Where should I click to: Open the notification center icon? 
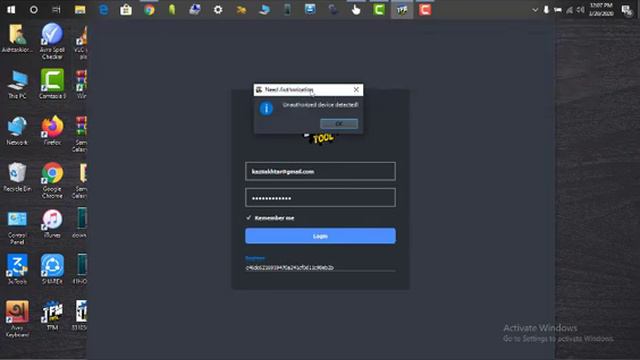coord(626,10)
